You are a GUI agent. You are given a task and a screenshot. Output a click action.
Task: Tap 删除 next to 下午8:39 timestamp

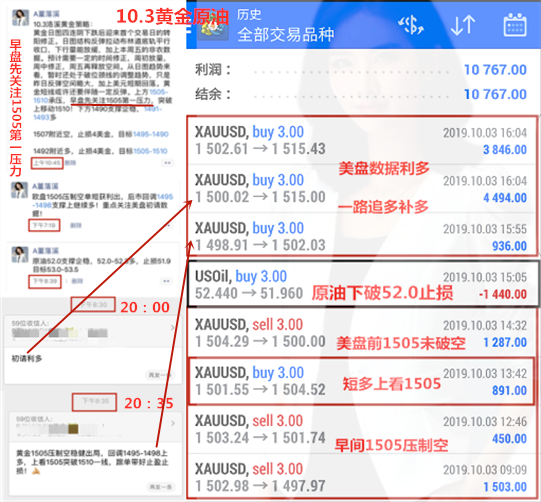77,281
